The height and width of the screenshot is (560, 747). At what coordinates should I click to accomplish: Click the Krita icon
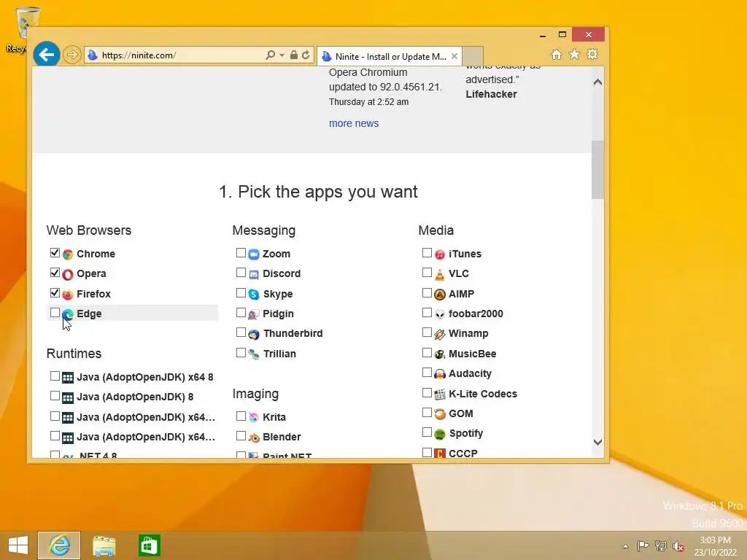[254, 418]
